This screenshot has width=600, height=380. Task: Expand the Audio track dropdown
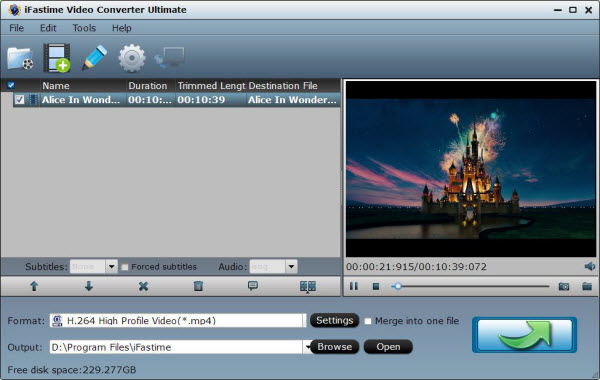pos(291,266)
